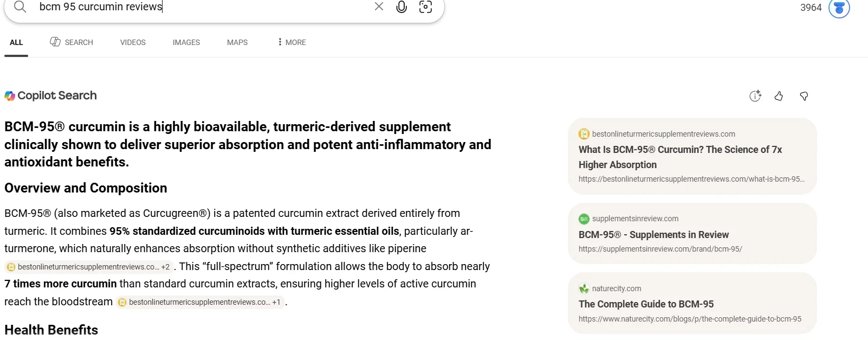
Task: Switch to the Images tab
Action: (x=186, y=42)
